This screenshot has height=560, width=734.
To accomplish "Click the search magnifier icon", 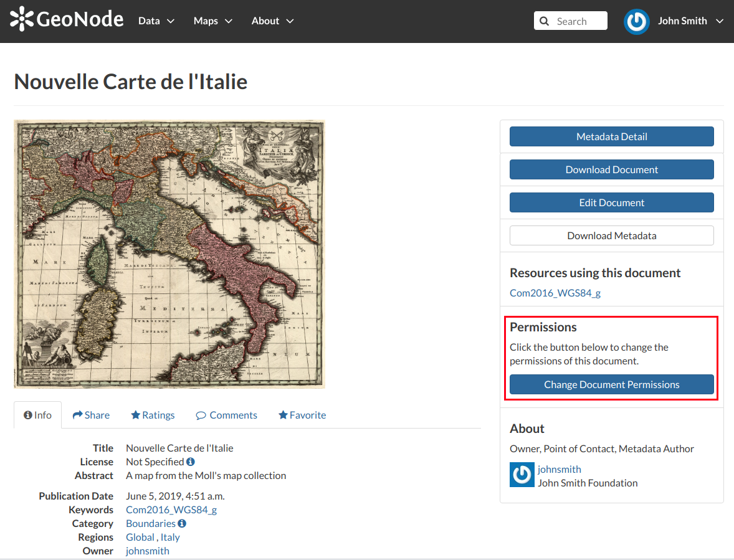I will point(544,21).
